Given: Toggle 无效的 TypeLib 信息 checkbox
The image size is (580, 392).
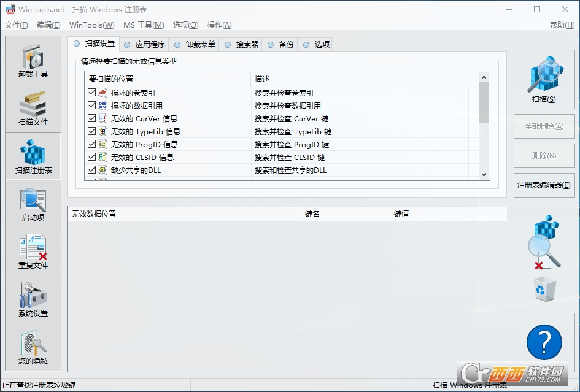Looking at the screenshot, I should [x=91, y=131].
